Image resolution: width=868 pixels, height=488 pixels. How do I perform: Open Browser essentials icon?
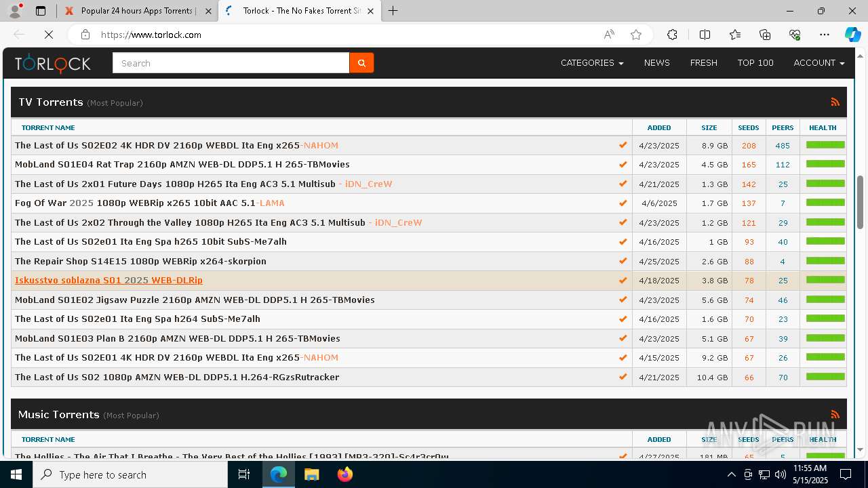pyautogui.click(x=795, y=35)
